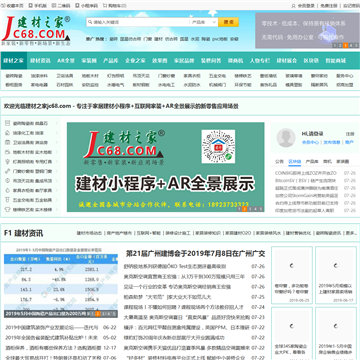The image size is (360, 360).
Task: Open 建材资讯 in the main navigation
Action: click(40, 61)
